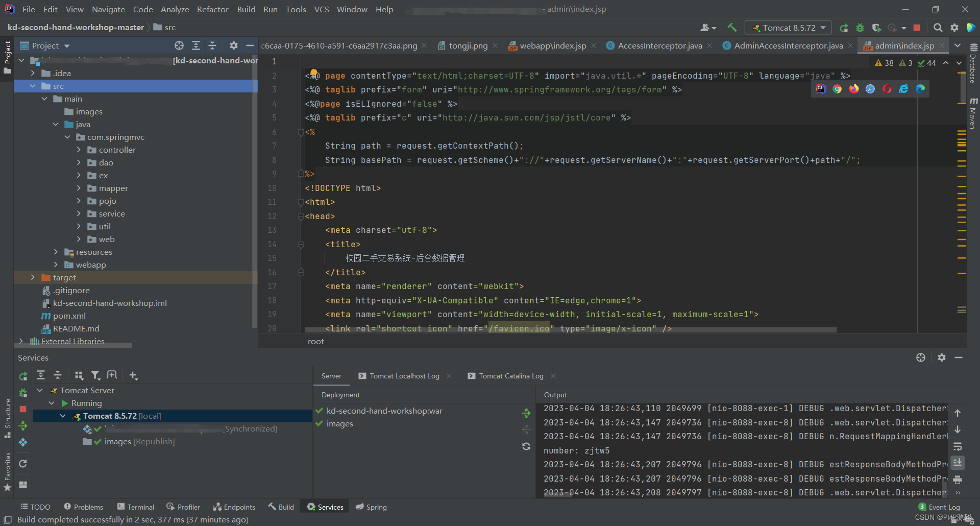Click the warnings count 38 indicator
The height and width of the screenshot is (526, 980).
(884, 63)
